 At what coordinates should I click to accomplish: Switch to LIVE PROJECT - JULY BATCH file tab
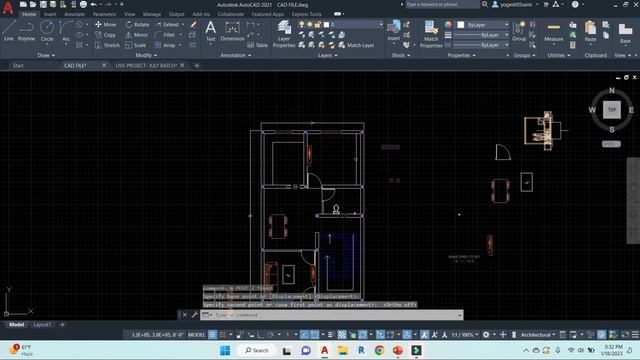(x=146, y=65)
